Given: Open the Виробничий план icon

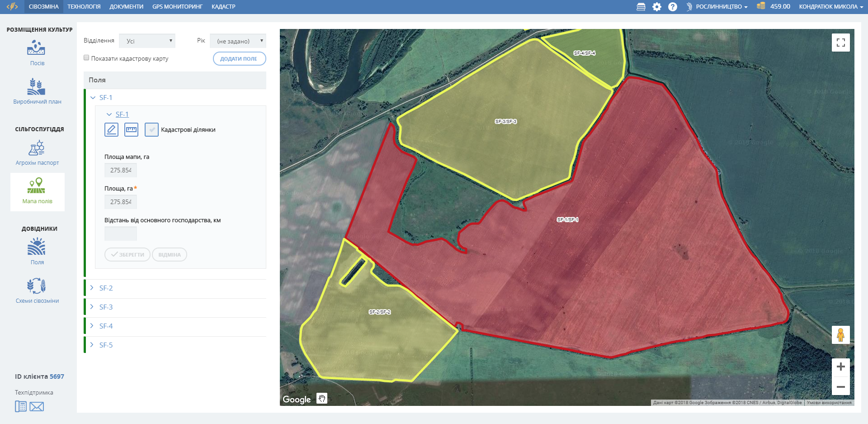Looking at the screenshot, I should [36, 86].
